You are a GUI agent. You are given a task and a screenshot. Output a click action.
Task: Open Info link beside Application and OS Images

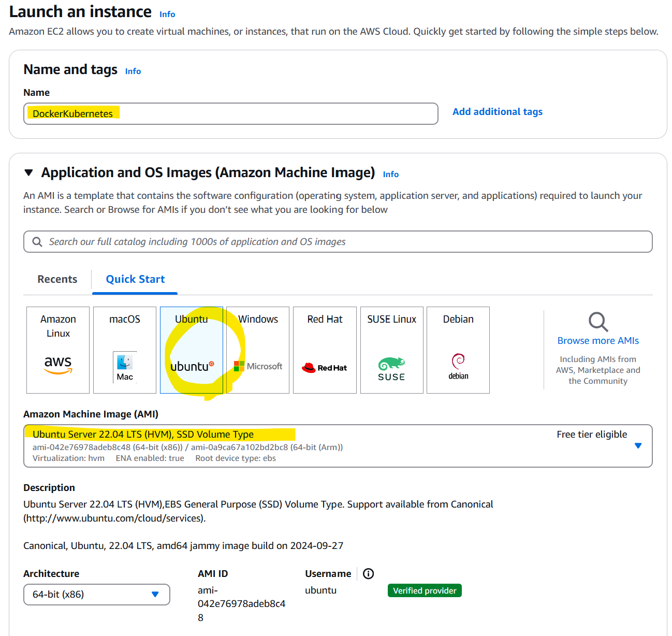[391, 175]
